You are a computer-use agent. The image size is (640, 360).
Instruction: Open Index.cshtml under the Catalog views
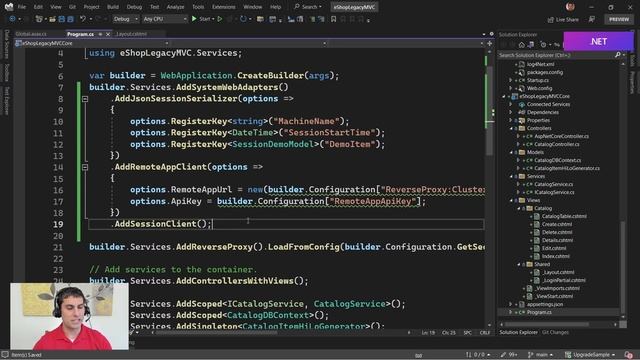(x=556, y=256)
